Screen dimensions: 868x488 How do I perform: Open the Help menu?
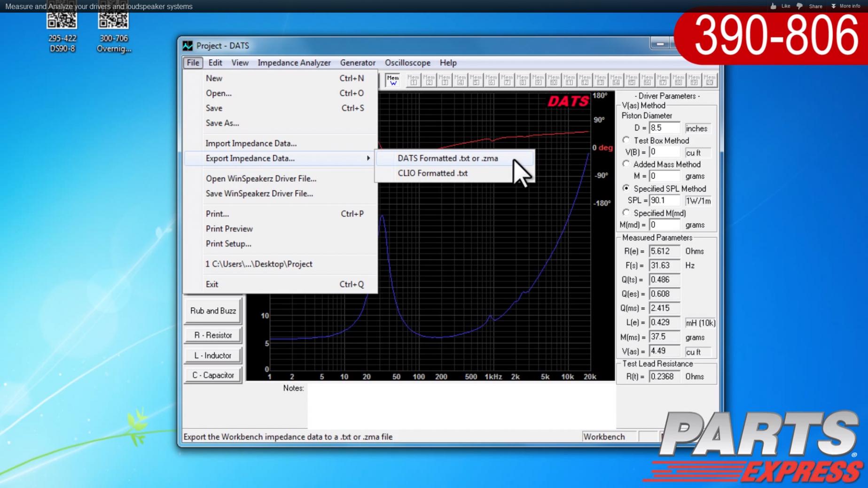[448, 62]
